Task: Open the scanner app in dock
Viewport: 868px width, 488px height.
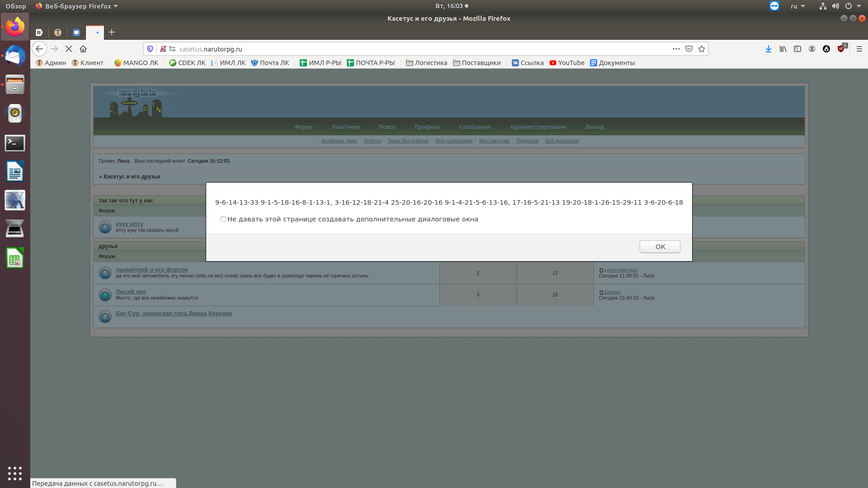Action: tap(15, 229)
